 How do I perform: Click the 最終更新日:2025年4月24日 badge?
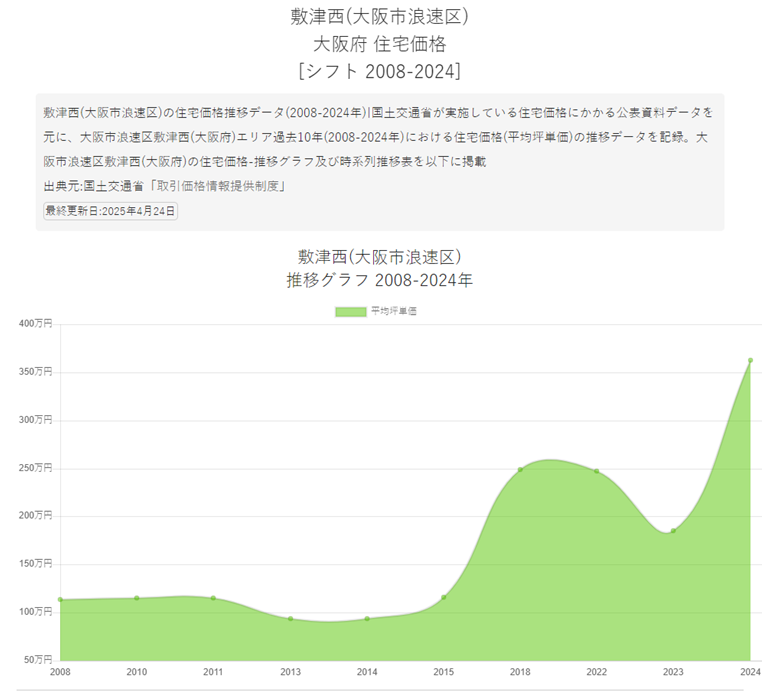coord(110,211)
